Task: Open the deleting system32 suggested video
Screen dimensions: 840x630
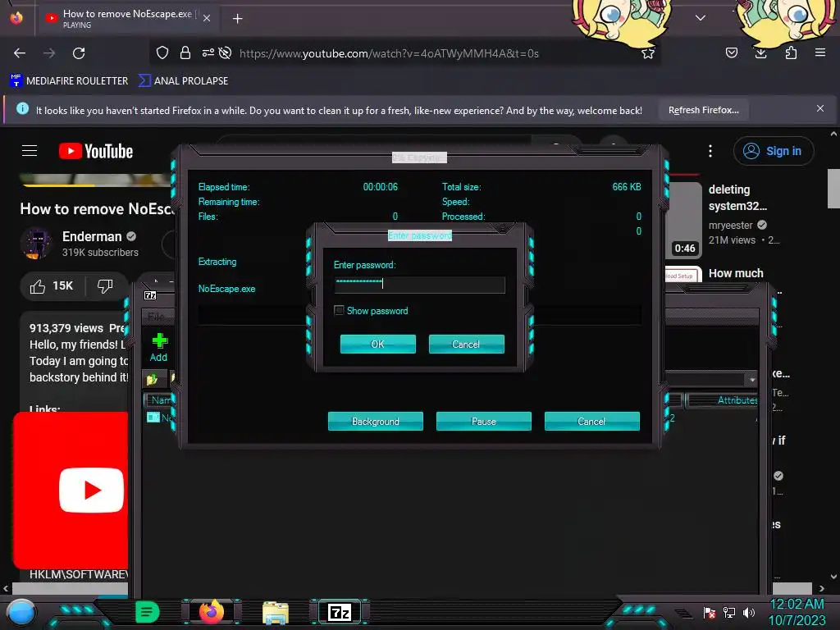Action: coord(737,198)
